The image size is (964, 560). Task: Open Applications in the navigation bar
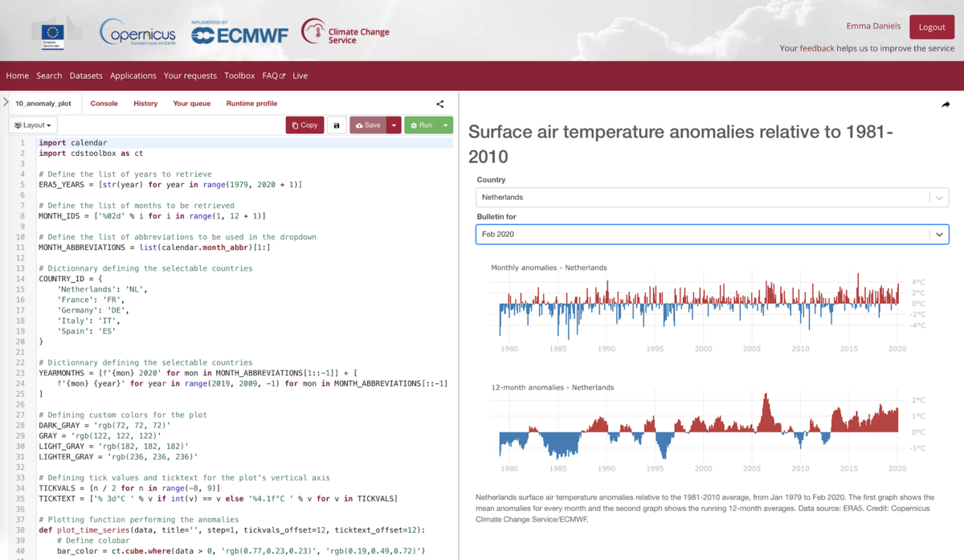coord(133,76)
